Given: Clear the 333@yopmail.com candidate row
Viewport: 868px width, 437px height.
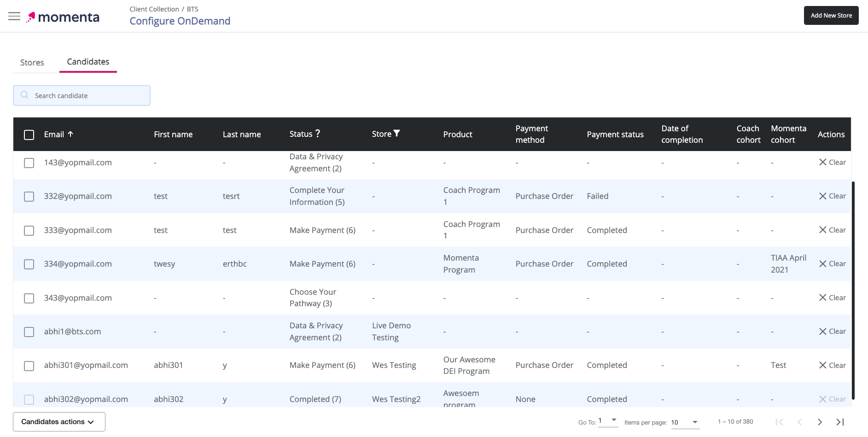Looking at the screenshot, I should tap(832, 230).
